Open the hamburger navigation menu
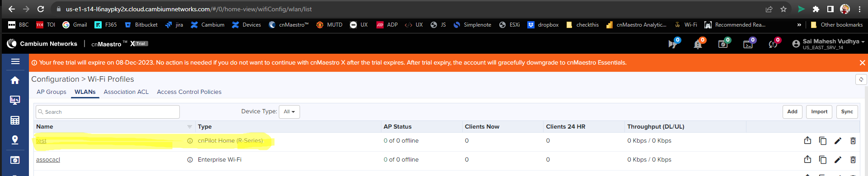The height and width of the screenshot is (176, 868). point(15,61)
